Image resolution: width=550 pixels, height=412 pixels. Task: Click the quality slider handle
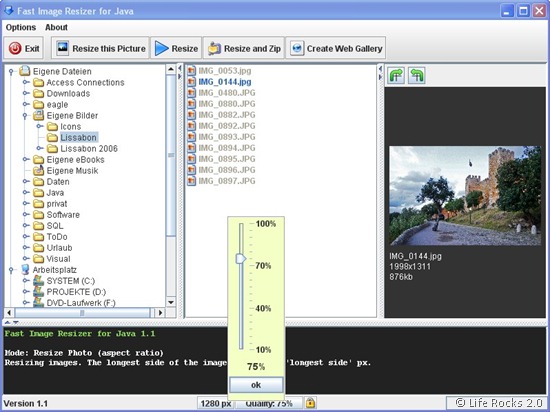click(x=241, y=259)
